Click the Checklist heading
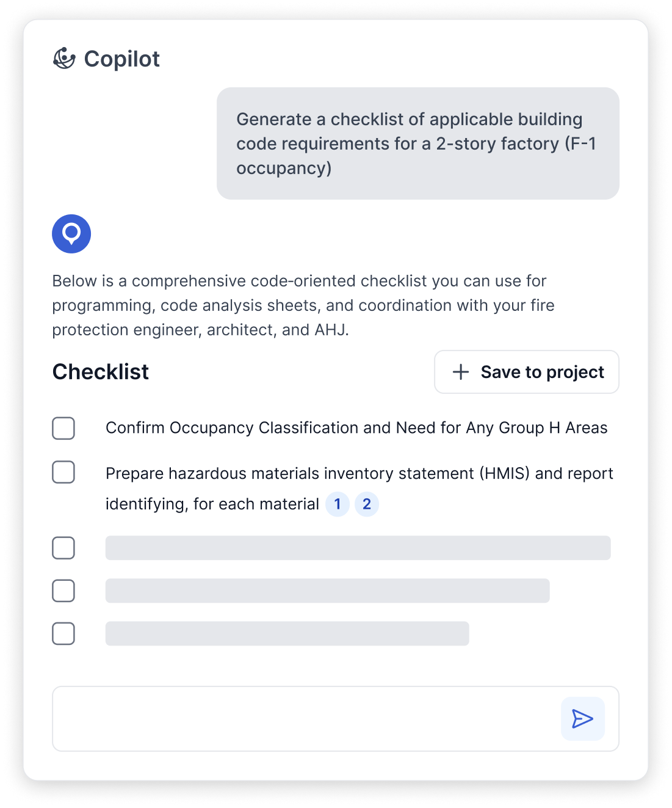The height and width of the screenshot is (808, 672). pyautogui.click(x=101, y=372)
